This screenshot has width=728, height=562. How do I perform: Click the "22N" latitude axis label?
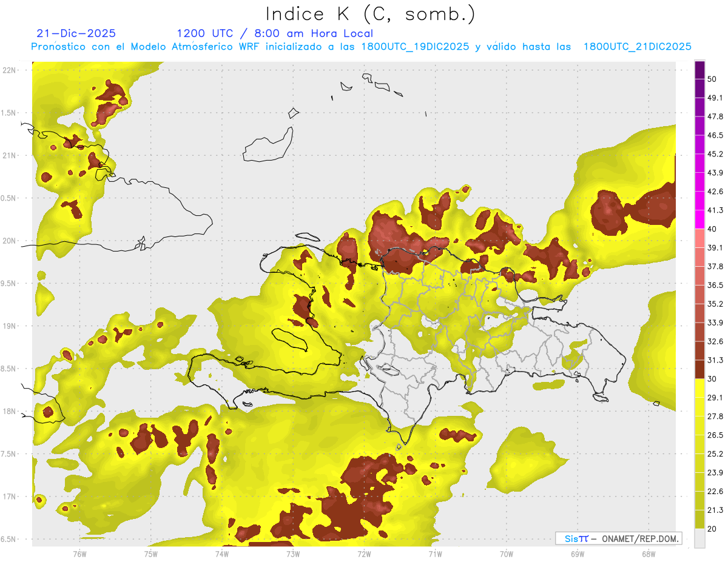point(9,70)
